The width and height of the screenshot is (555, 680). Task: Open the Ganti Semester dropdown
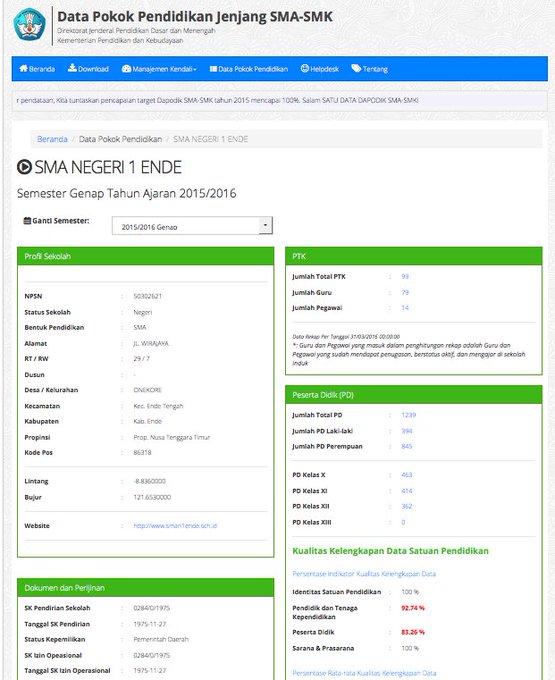[x=192, y=226]
